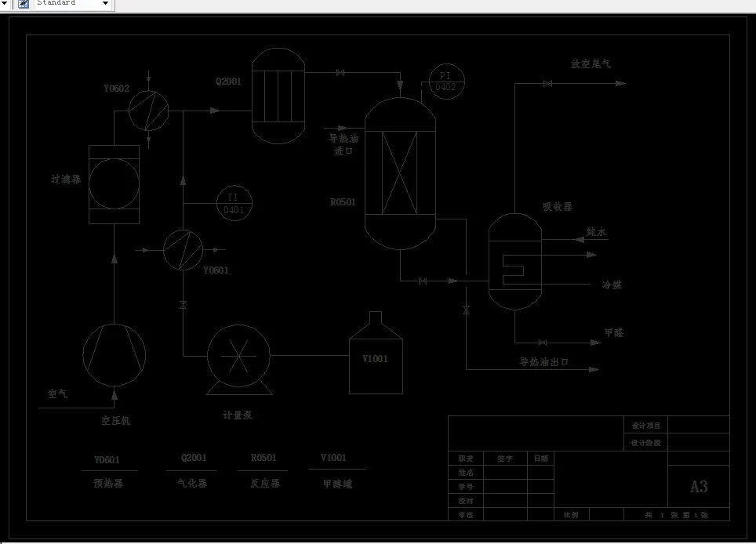Click the 甲醇罐 legend text

(337, 484)
